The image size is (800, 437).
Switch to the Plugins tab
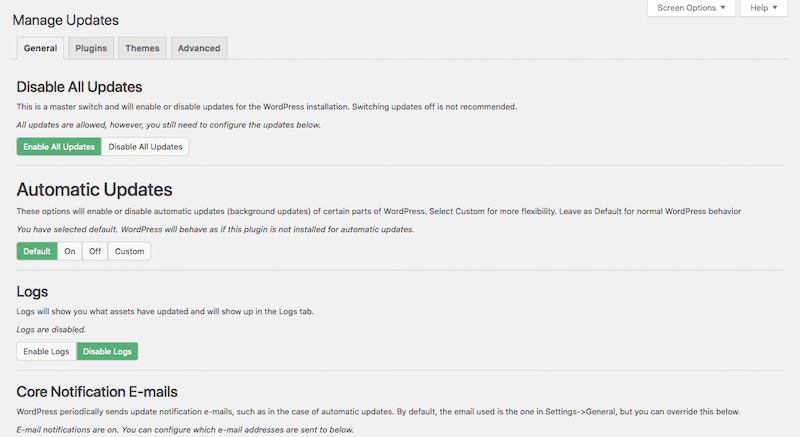pyautogui.click(x=91, y=48)
